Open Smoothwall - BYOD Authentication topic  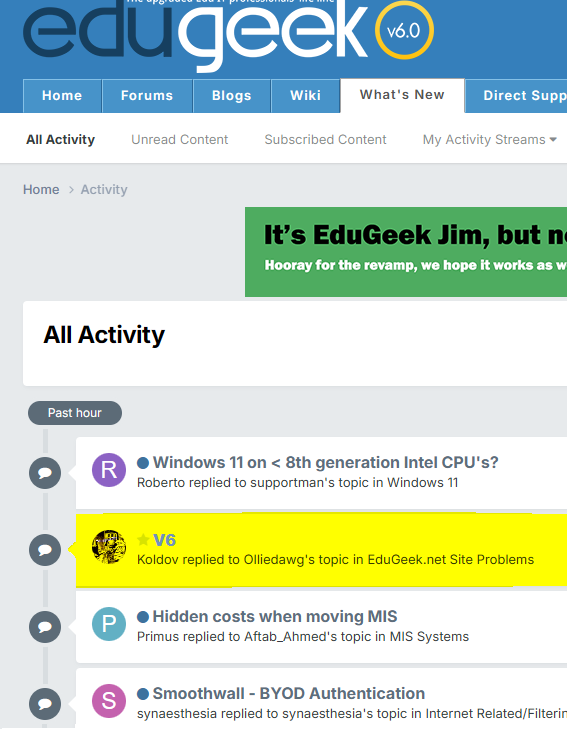click(x=289, y=693)
